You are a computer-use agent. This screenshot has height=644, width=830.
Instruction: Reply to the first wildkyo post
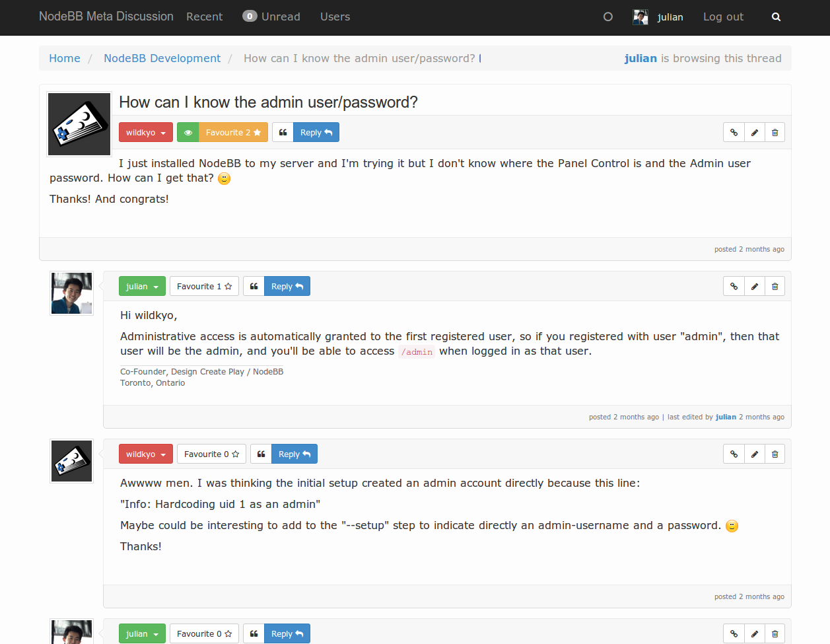316,133
